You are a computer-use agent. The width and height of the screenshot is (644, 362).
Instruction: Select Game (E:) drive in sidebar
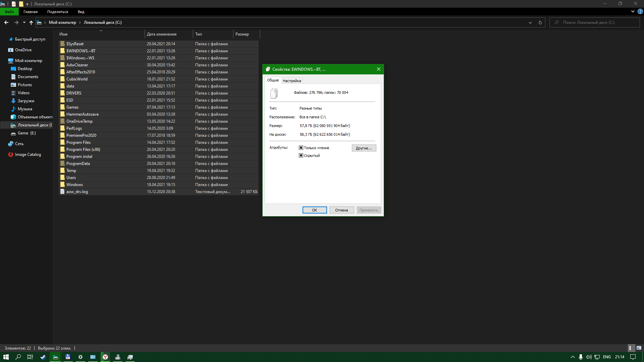tap(26, 133)
